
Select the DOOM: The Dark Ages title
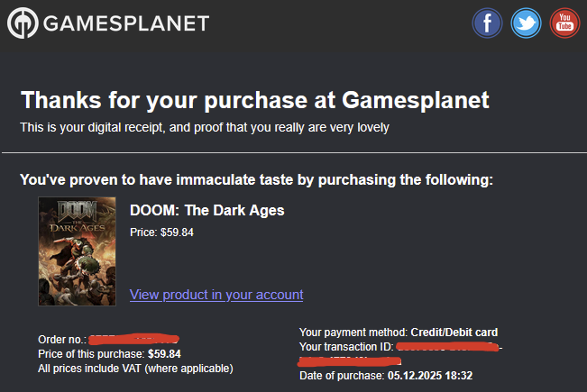tap(206, 211)
